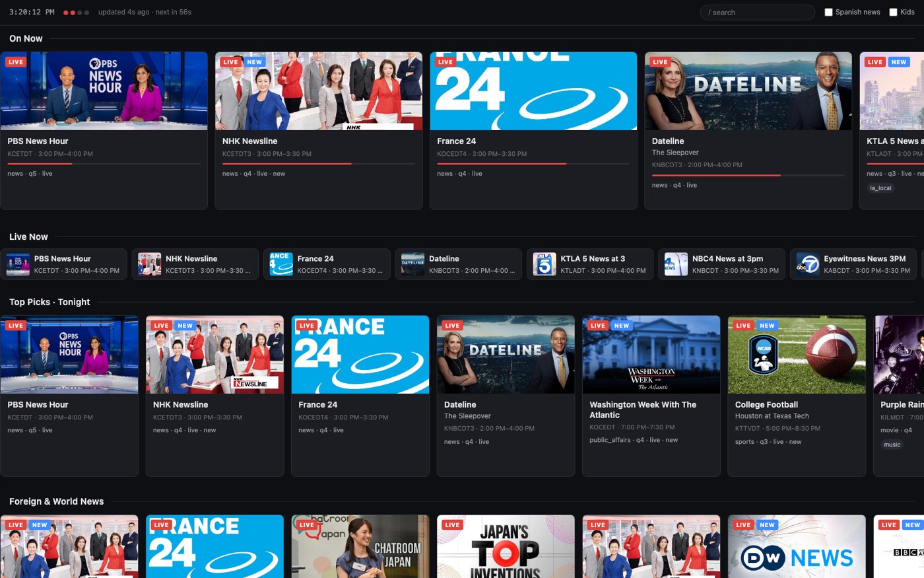This screenshot has width=924, height=578.
Task: Open France 24 thumbnail in Top Picks
Action: pos(360,355)
